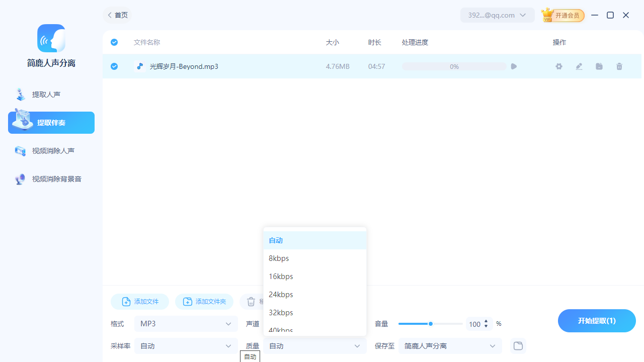644x362 pixels.
Task: Click the 开始提取(1) button
Action: click(597, 320)
